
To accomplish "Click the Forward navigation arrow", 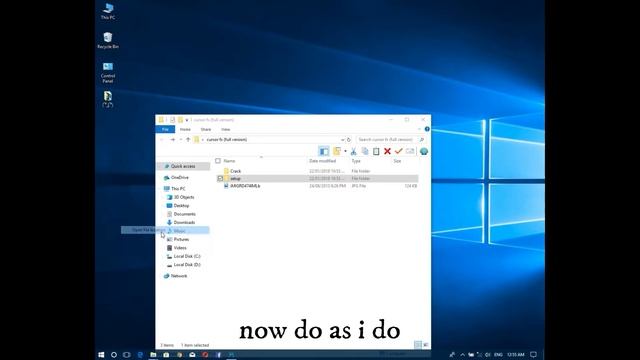I will tap(172, 140).
